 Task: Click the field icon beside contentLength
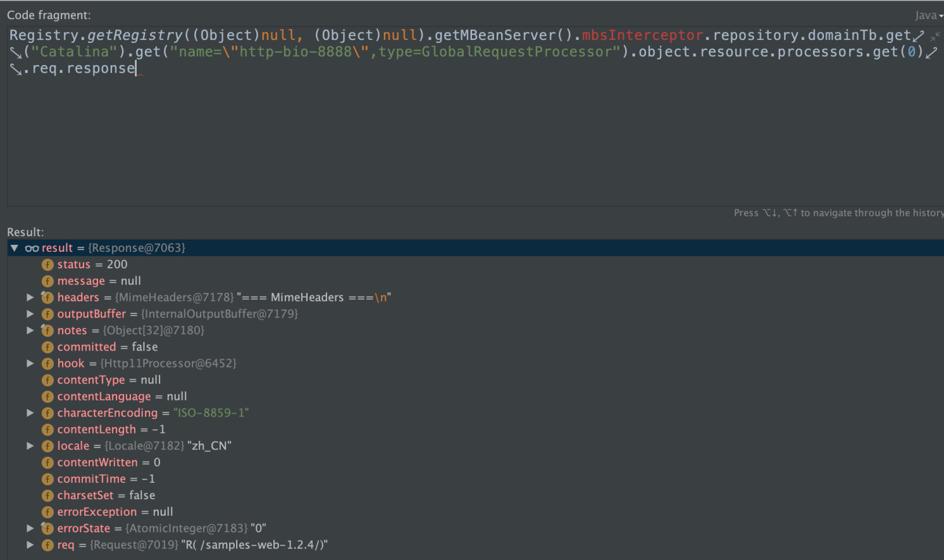47,430
